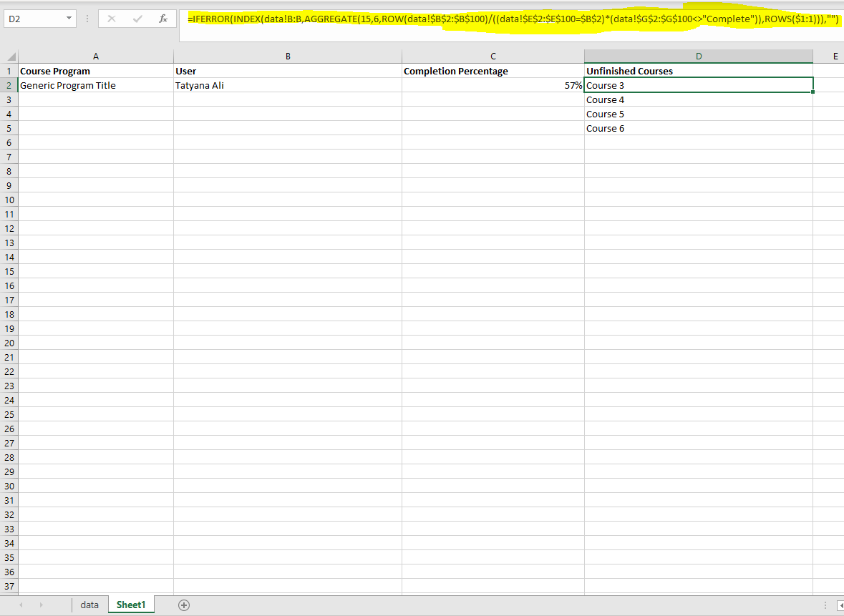Viewport: 844px width, 616px height.
Task: Select the Course 3 cell
Action: coord(699,86)
